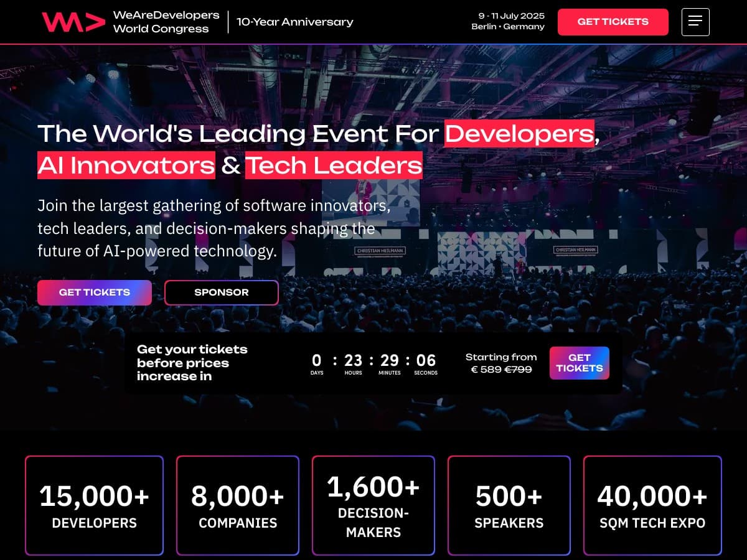
Task: Click Get Tickets in countdown banner
Action: [x=580, y=363]
